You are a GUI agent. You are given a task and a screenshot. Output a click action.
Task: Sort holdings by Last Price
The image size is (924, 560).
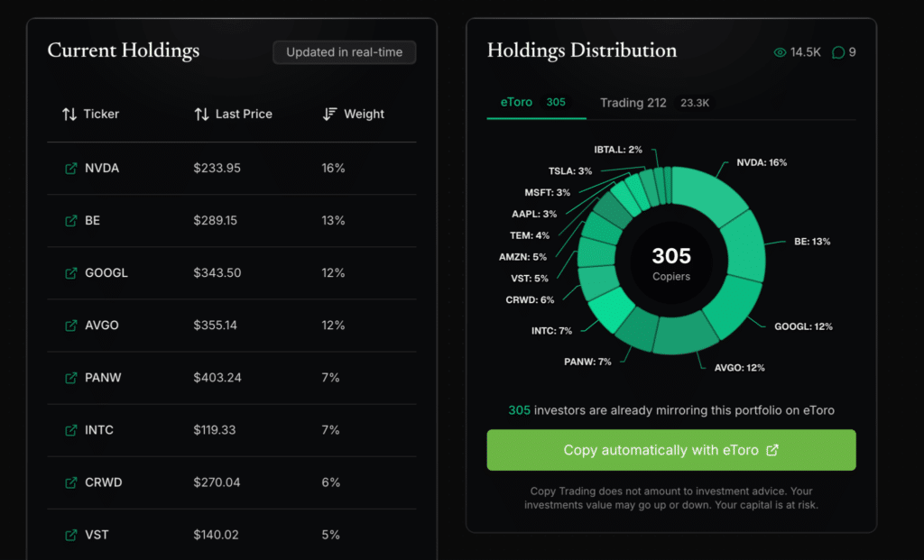[x=234, y=114]
